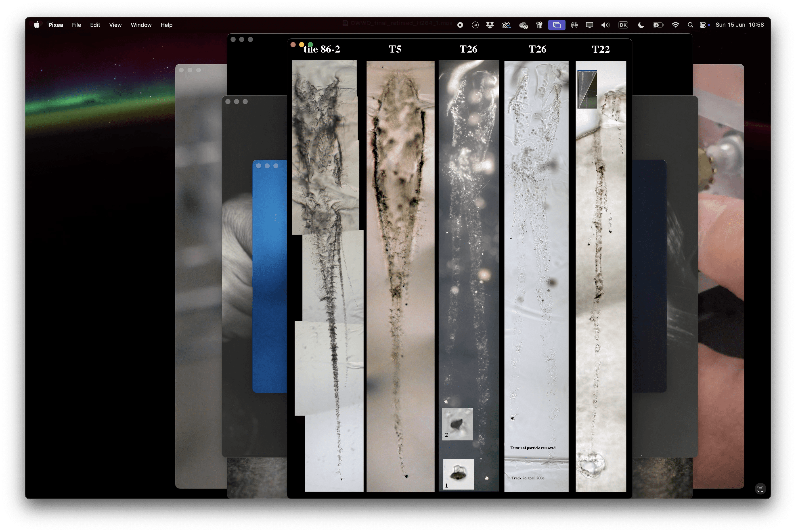The image size is (796, 532).
Task: Click the numbered particle inset labeled 2
Action: click(457, 424)
